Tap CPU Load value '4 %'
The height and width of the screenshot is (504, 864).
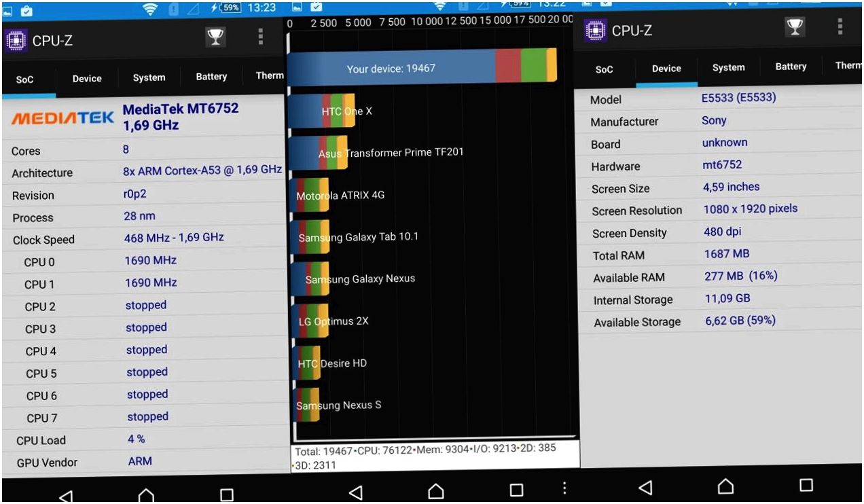[137, 439]
